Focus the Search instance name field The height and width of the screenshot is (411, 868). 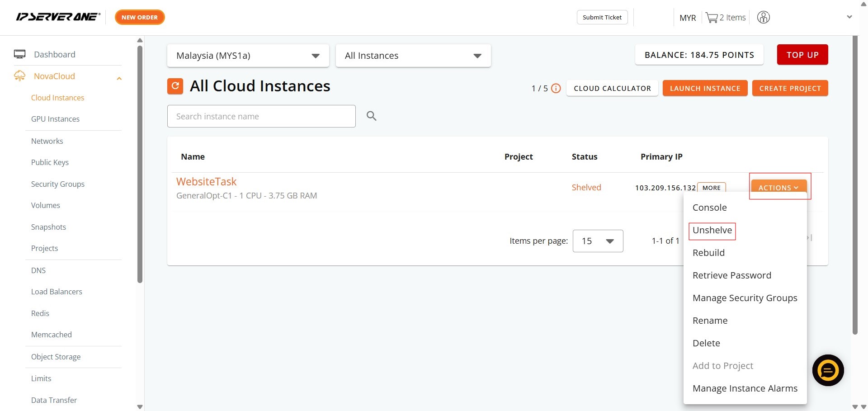pyautogui.click(x=261, y=116)
